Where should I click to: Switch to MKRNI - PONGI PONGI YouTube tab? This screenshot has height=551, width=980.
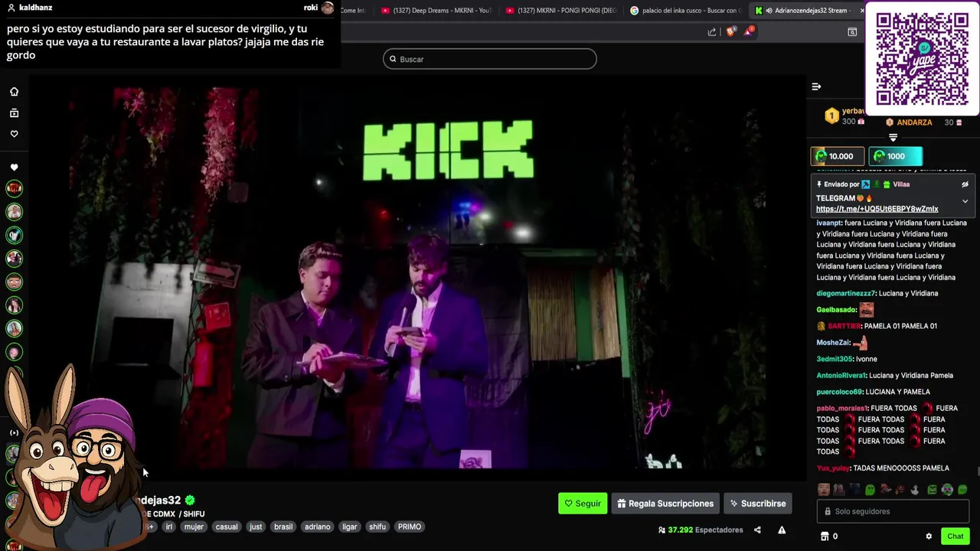coord(561,11)
